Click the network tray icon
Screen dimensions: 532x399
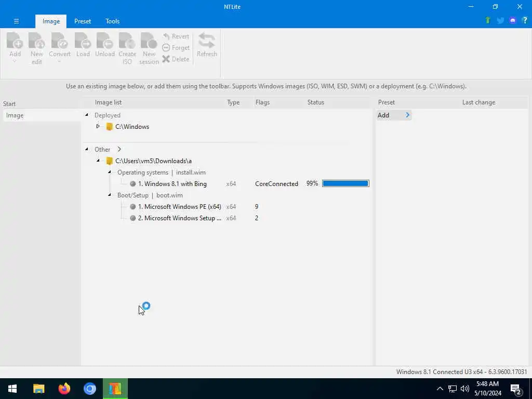453,389
